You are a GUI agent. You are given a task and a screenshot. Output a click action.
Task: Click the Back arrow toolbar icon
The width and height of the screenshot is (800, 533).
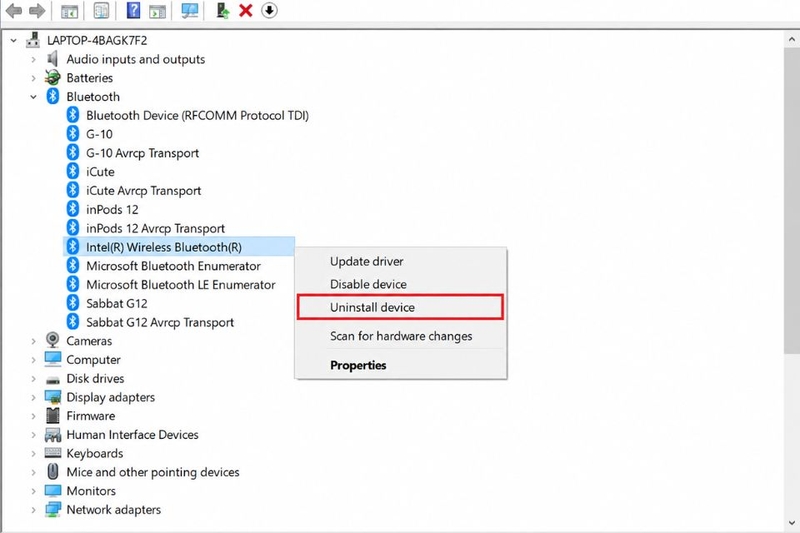click(x=14, y=10)
